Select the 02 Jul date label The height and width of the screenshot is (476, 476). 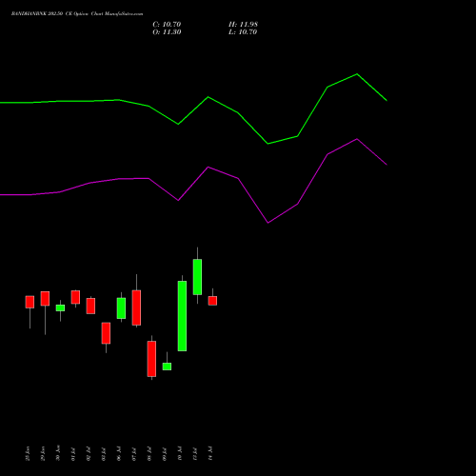(89, 453)
